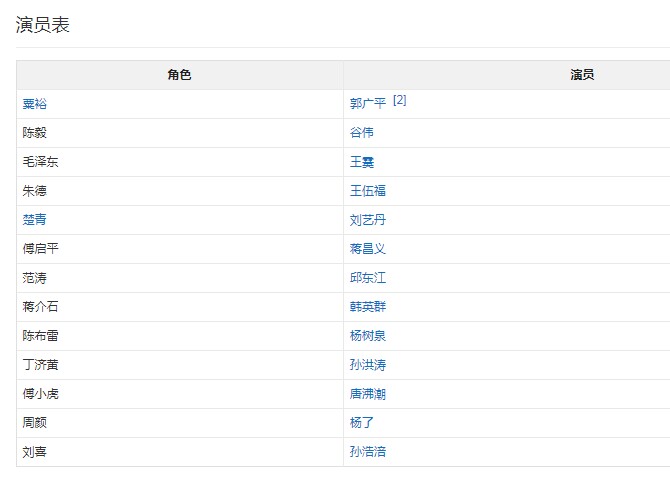Screen dimensions: 670x483
Task: Click the 角色 column header
Action: 179,75
